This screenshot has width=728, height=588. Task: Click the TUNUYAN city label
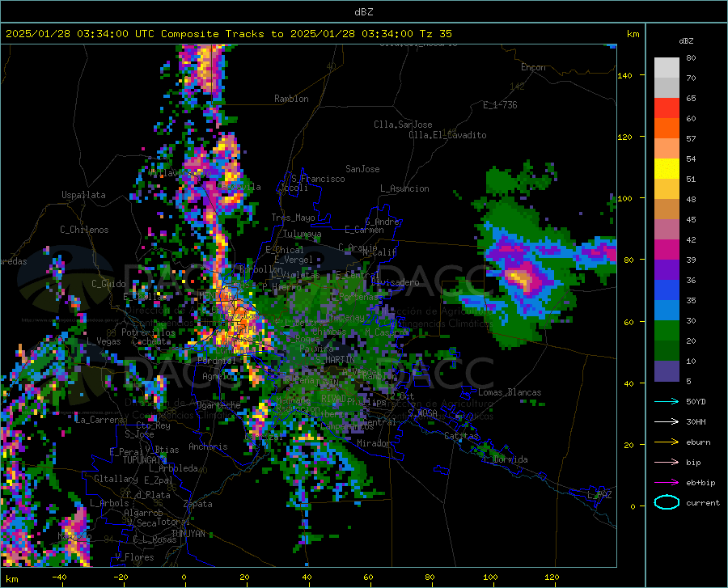(x=188, y=533)
